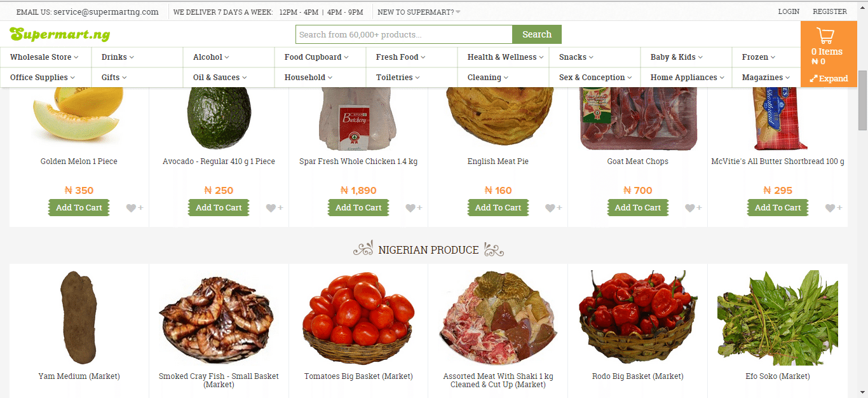Click the Login link
868x398 pixels.
point(789,12)
